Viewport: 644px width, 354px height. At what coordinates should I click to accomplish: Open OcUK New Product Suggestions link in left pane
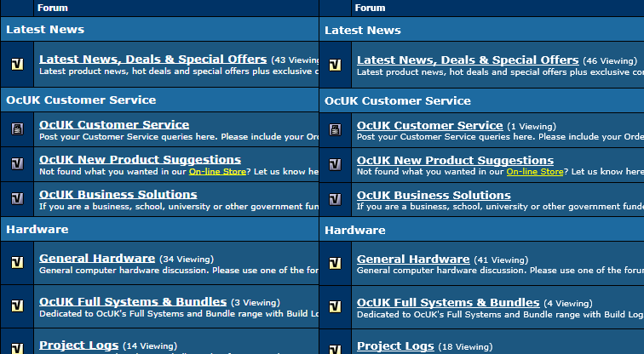tap(140, 160)
